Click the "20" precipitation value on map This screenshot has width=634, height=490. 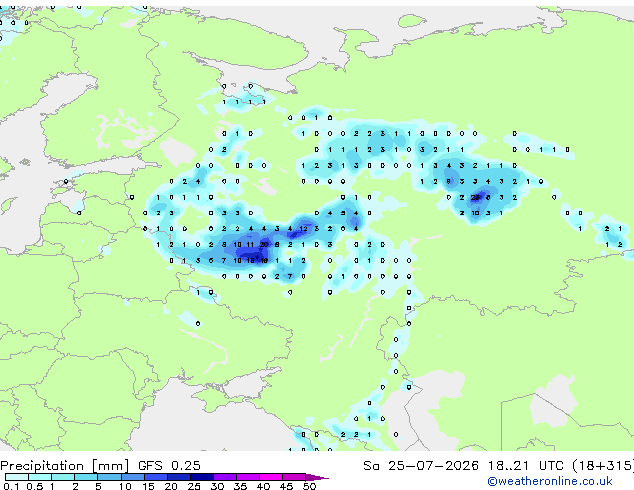(x=264, y=245)
